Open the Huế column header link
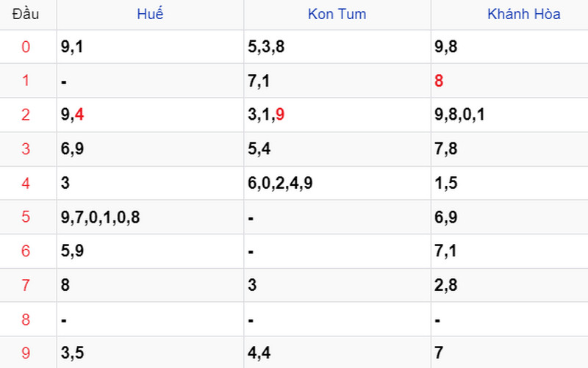This screenshot has width=588, height=368. click(x=150, y=14)
